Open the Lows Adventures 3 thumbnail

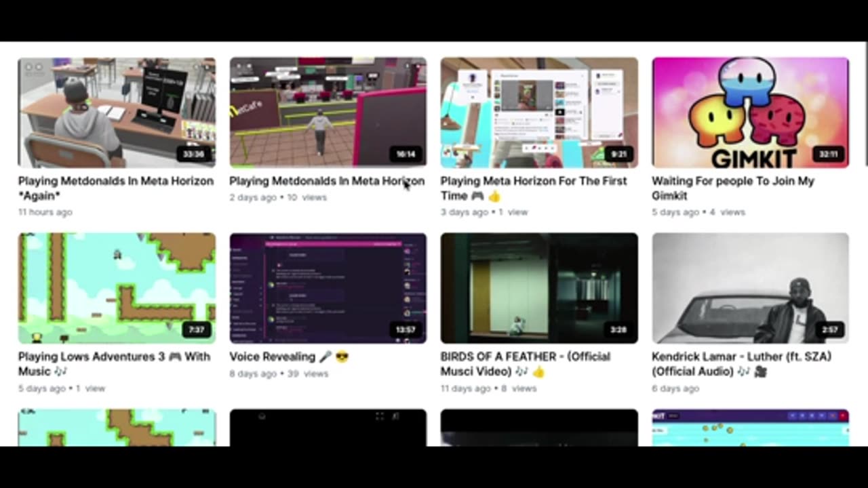(x=117, y=288)
